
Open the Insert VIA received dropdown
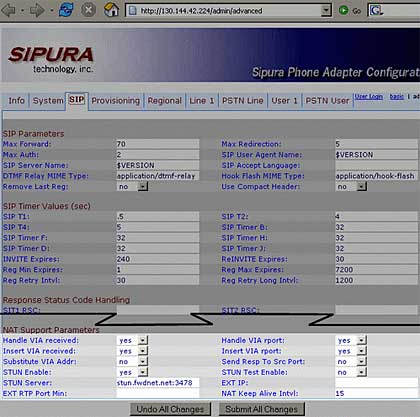(143, 351)
